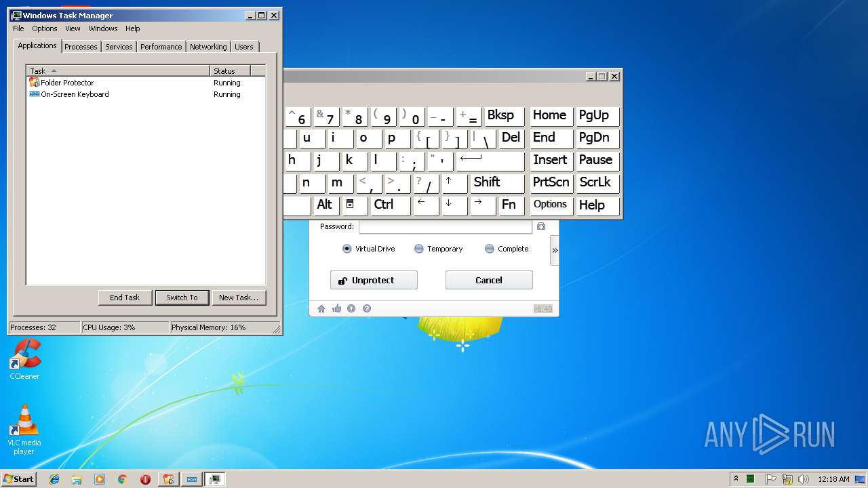The width and height of the screenshot is (868, 488).
Task: Show hidden system tray icons
Action: point(736,479)
